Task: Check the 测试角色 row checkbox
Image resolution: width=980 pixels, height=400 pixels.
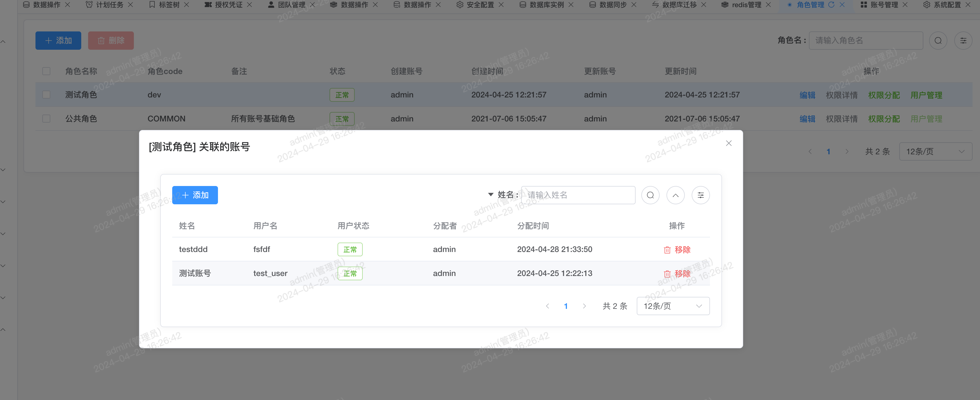Action: click(x=46, y=95)
